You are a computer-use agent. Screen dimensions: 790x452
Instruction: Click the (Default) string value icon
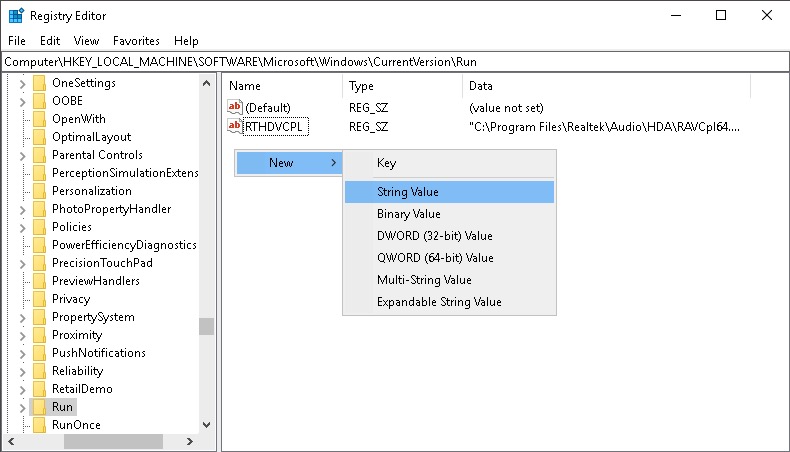235,107
